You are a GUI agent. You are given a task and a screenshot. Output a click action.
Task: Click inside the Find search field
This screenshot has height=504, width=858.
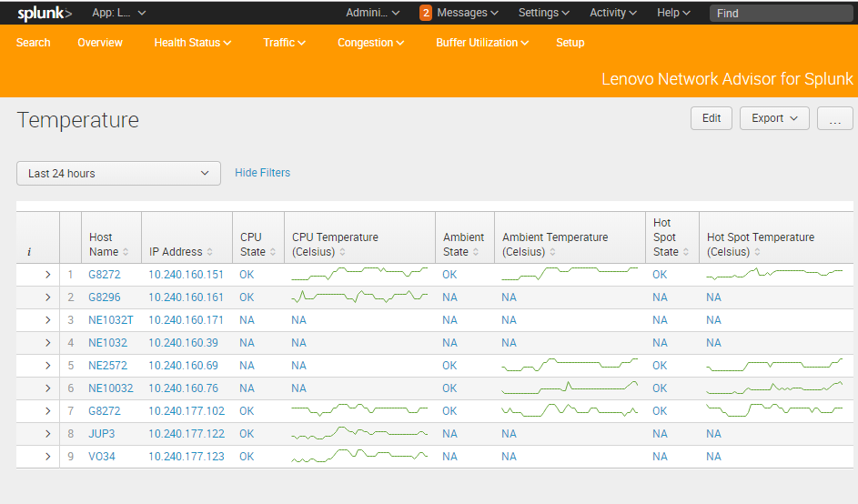coord(782,13)
